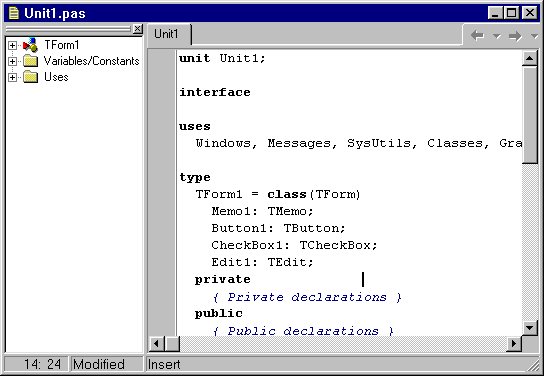
Task: Navigate forward with the right arrow
Action: (x=515, y=36)
